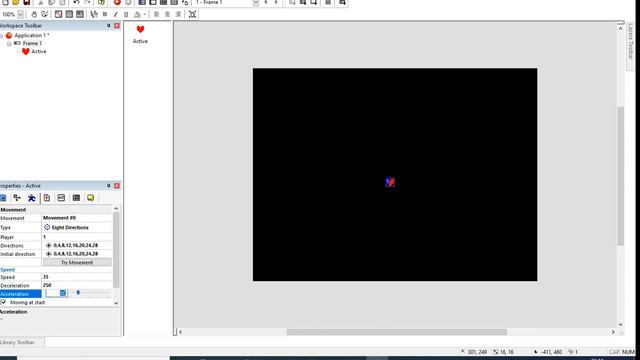The height and width of the screenshot is (360, 640).
Task: Select the Active object in the workspace tree
Action: (x=39, y=51)
